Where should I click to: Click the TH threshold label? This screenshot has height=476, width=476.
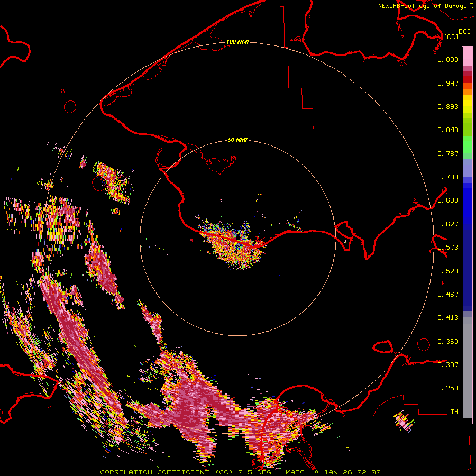454,412
